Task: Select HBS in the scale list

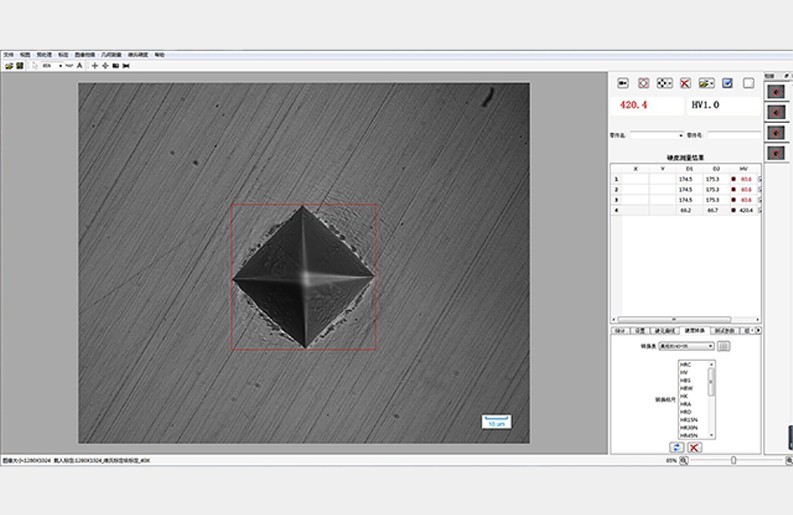Action: [685, 380]
